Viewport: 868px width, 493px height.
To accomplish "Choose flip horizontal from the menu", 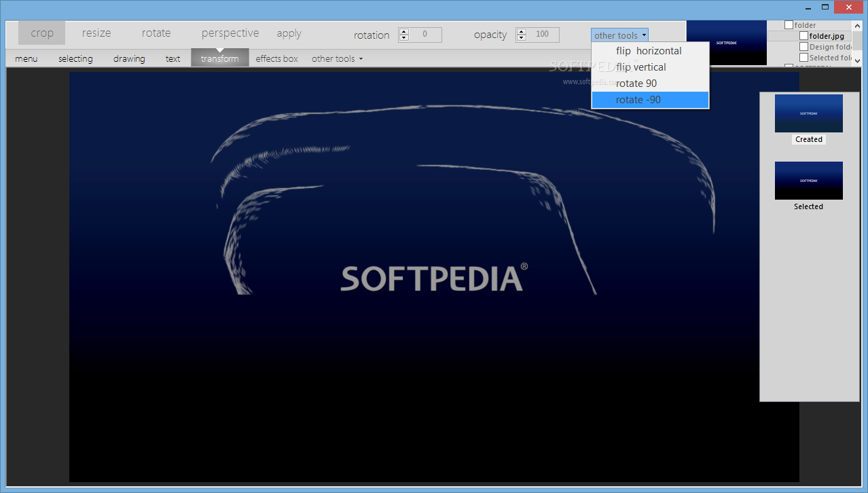I will coord(649,51).
